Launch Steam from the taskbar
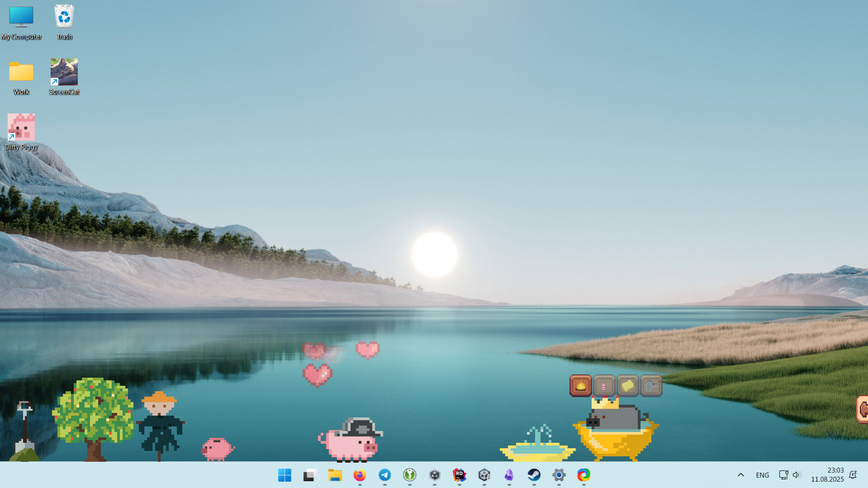The width and height of the screenshot is (868, 488). coord(534,475)
